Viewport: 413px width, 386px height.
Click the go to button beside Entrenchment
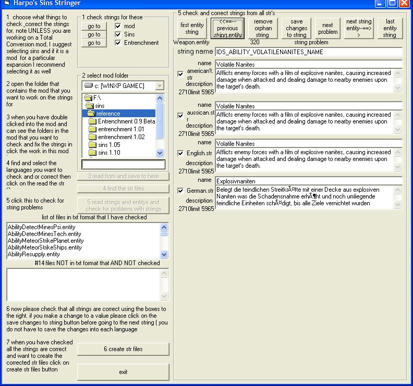point(94,43)
